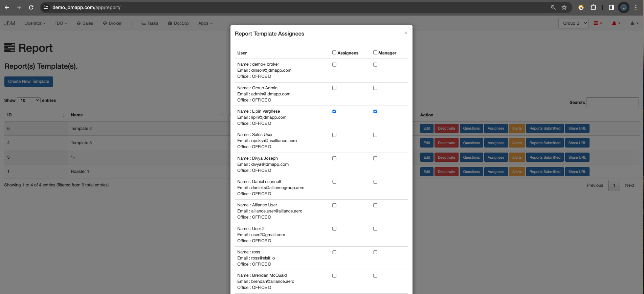
Task: Open the Tasks menu item
Action: (x=150, y=23)
